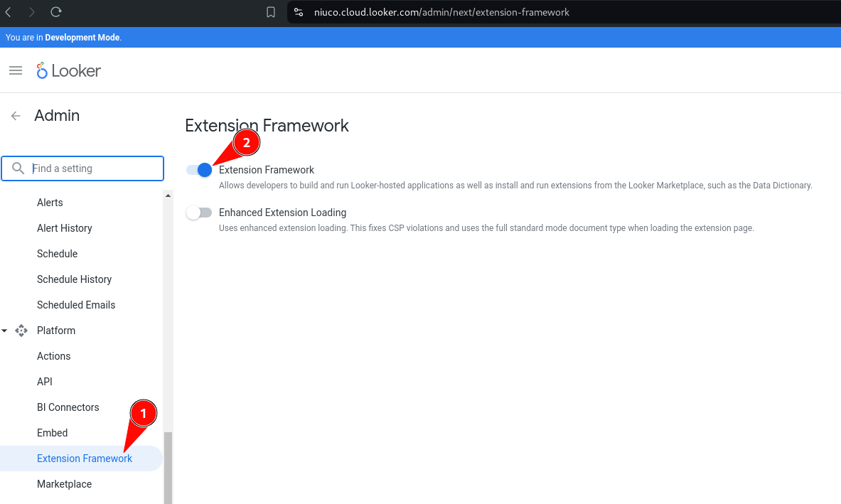Image resolution: width=841 pixels, height=504 pixels.
Task: Bookmark this page with the bookmark icon
Action: click(x=271, y=12)
